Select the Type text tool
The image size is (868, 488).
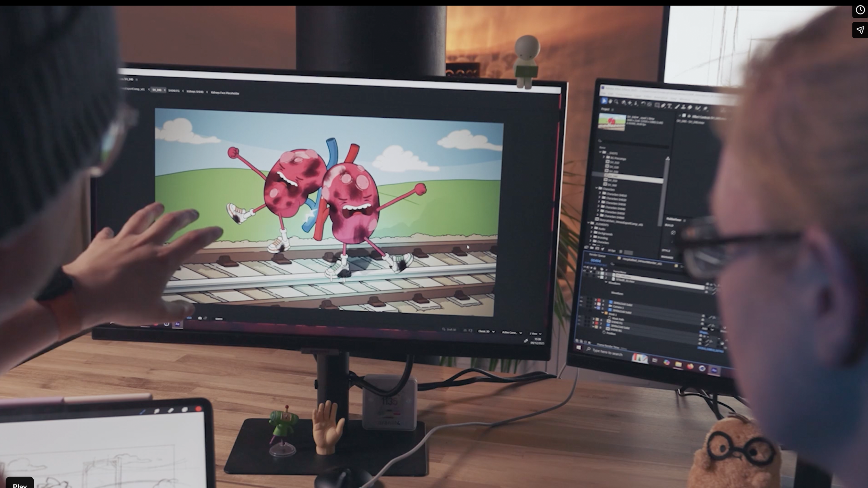669,106
